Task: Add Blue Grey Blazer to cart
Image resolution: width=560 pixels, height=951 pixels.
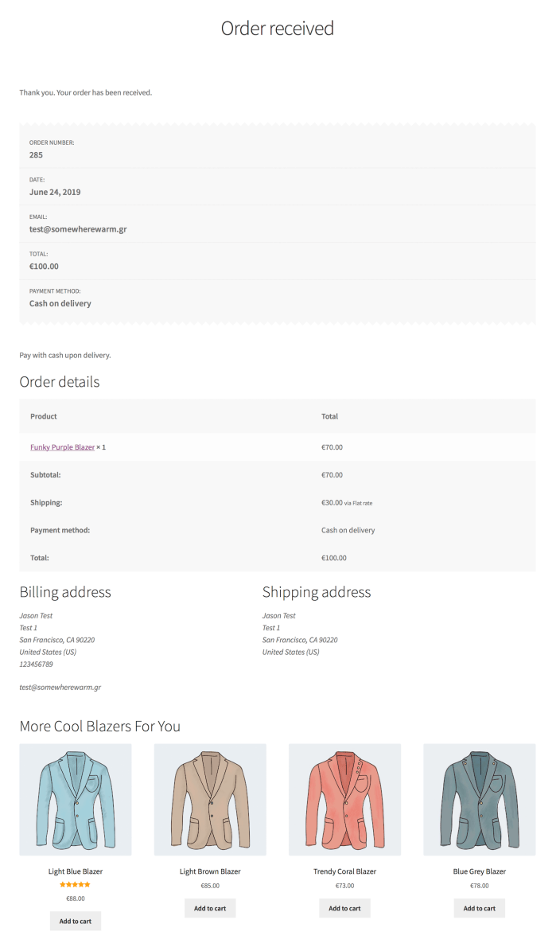Action: 479,909
